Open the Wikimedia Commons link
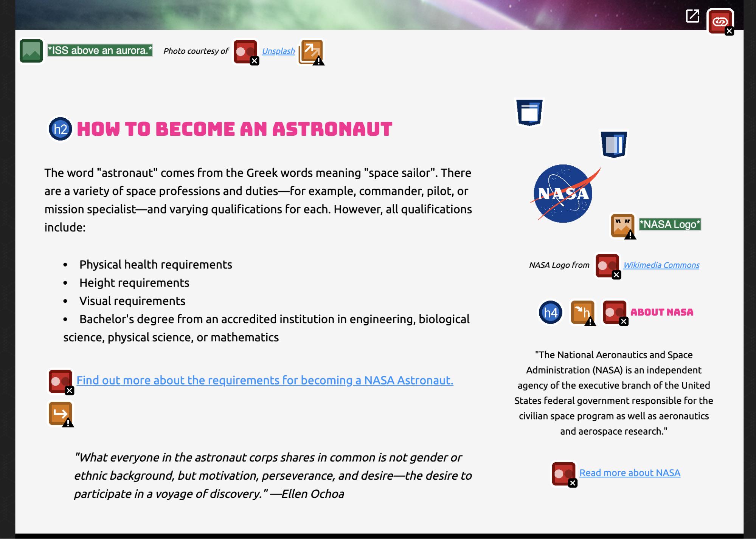 [661, 265]
